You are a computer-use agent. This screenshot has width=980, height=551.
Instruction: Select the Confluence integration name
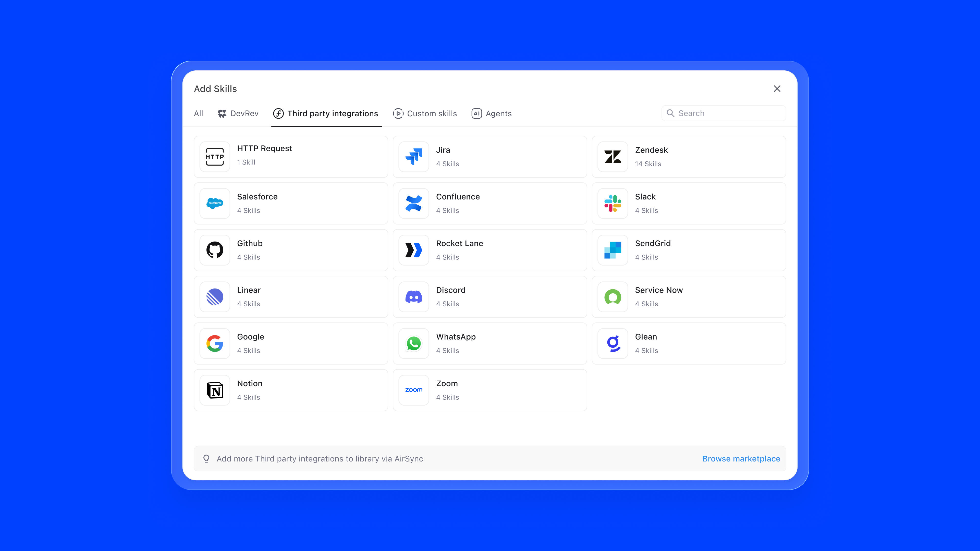458,197
